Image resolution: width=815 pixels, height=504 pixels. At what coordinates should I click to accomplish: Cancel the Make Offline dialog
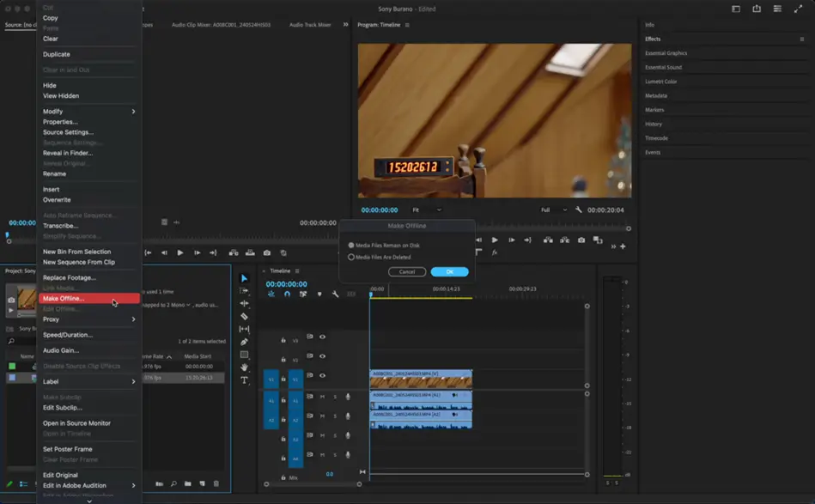pos(407,271)
